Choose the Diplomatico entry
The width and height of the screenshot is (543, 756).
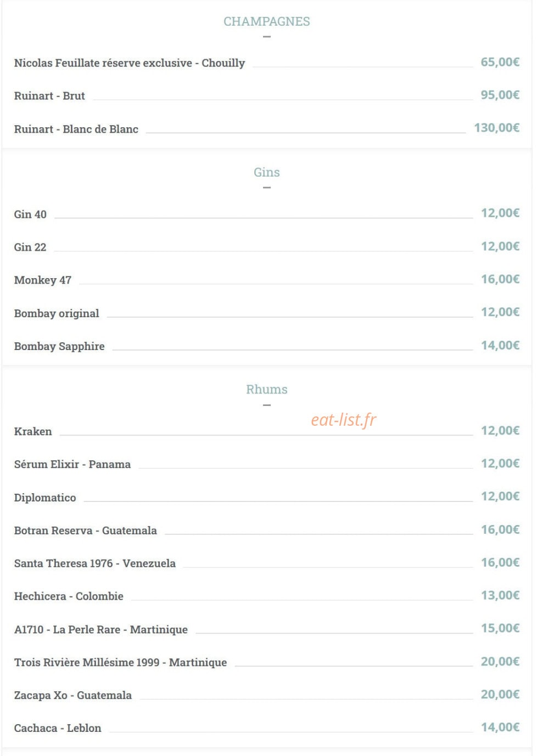(45, 498)
